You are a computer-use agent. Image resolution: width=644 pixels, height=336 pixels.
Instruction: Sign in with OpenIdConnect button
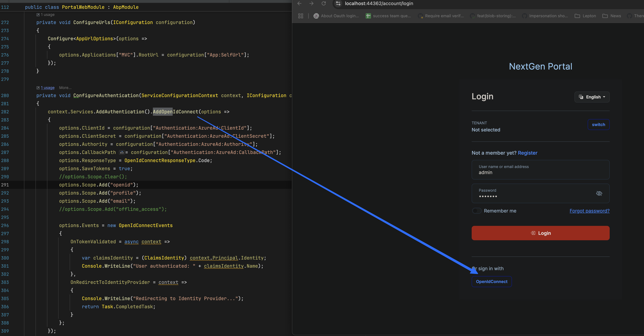[491, 282]
